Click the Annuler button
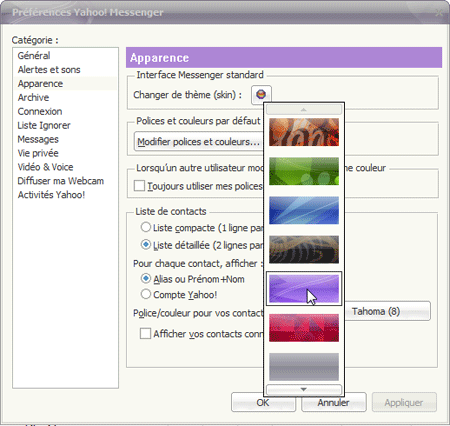The height and width of the screenshot is (426, 450). click(x=334, y=402)
